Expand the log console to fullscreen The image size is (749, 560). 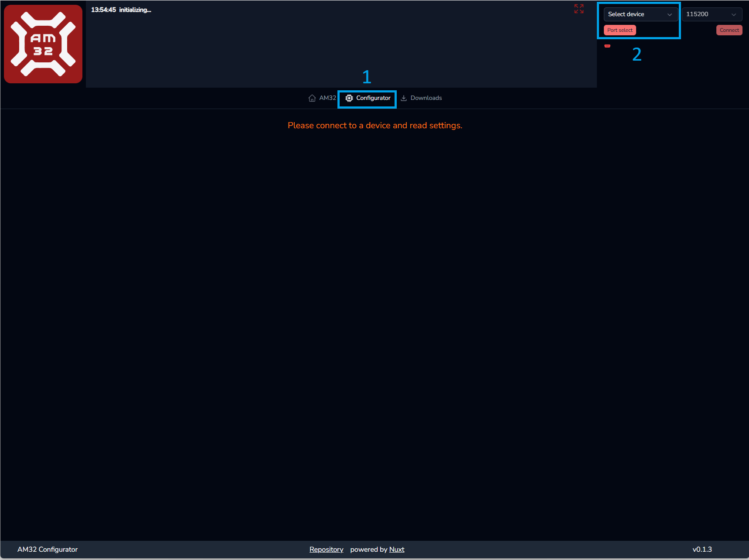(579, 9)
